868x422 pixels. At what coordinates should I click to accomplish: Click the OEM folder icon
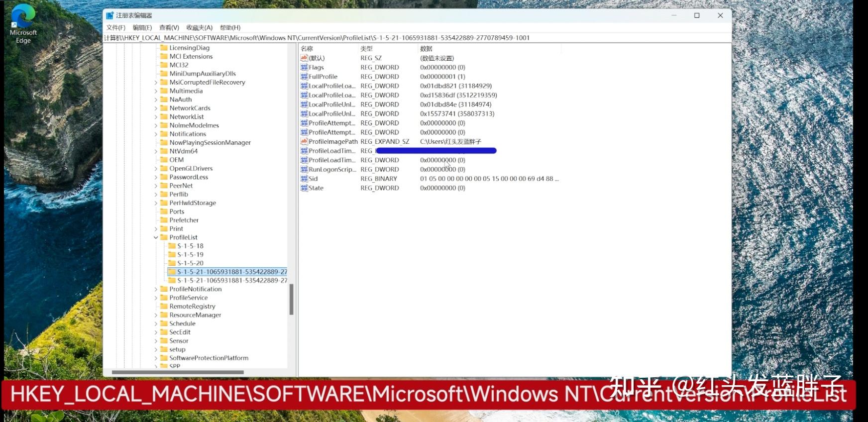click(x=164, y=160)
